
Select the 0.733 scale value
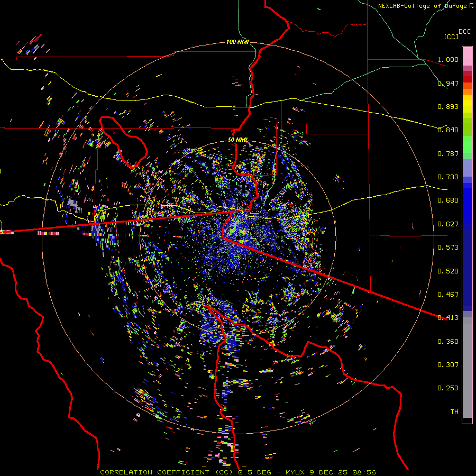[x=448, y=177]
